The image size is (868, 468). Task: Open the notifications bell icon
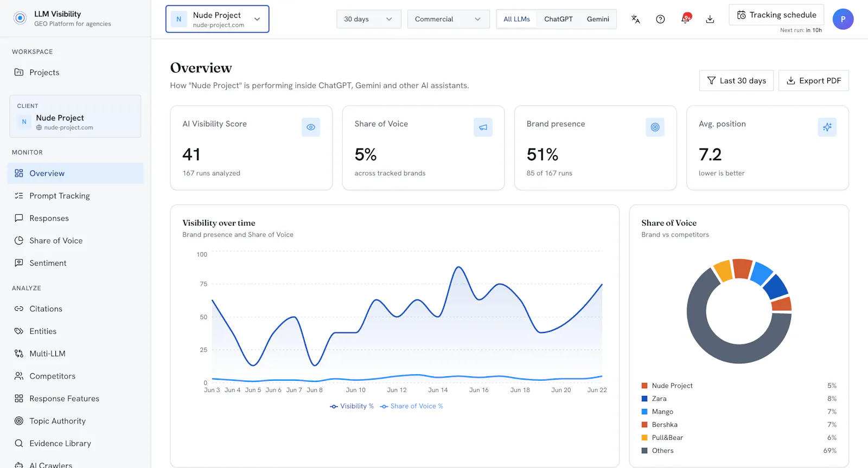pos(686,19)
